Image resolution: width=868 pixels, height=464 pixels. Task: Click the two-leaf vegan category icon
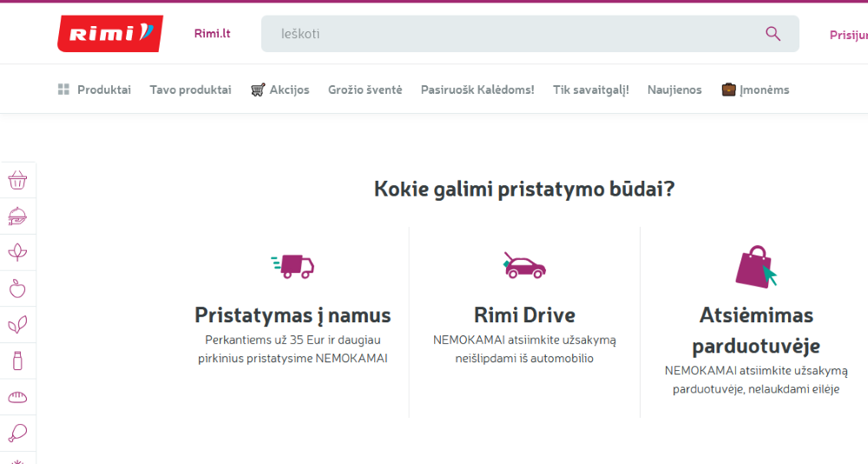(x=17, y=324)
